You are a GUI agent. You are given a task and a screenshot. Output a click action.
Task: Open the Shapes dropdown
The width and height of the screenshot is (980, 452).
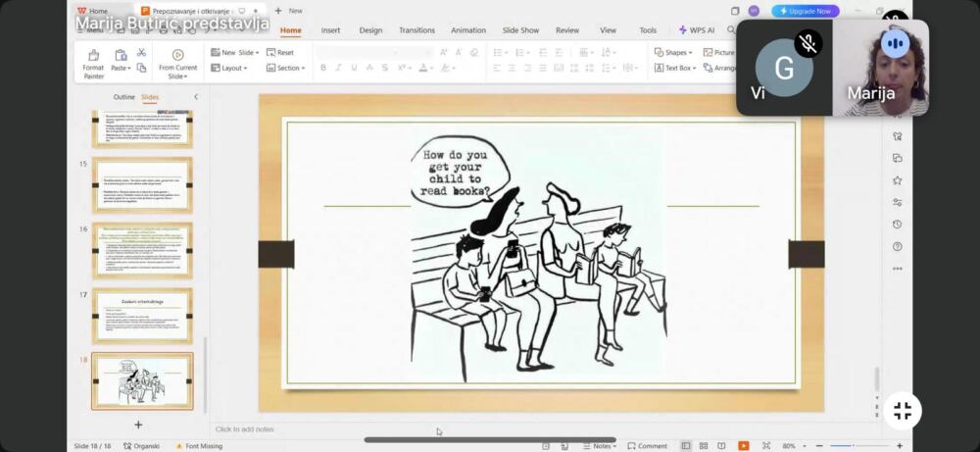point(673,53)
